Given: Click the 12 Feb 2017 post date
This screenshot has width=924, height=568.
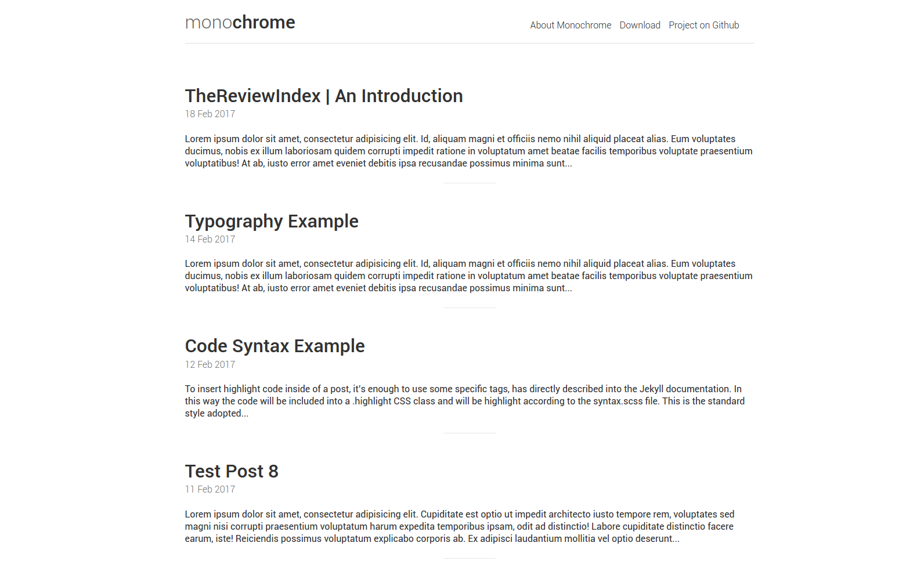Looking at the screenshot, I should (210, 365).
